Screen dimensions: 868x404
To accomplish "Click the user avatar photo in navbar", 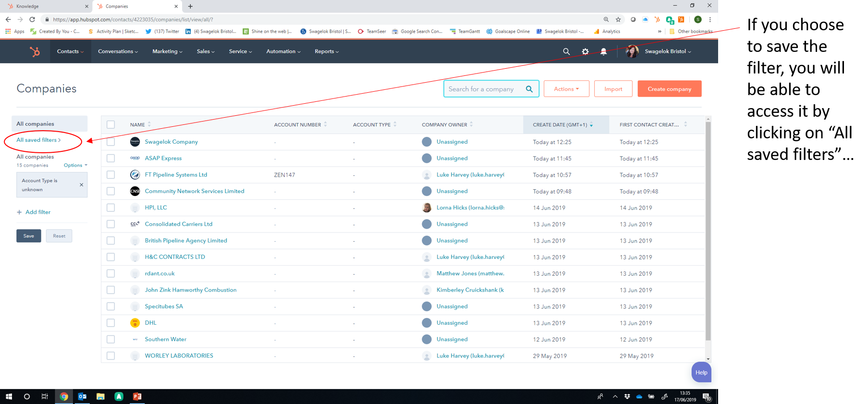I will tap(632, 51).
